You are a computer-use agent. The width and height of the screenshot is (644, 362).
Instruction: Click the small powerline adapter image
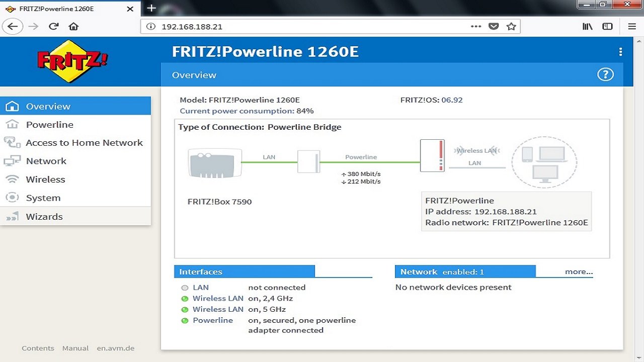(x=308, y=161)
